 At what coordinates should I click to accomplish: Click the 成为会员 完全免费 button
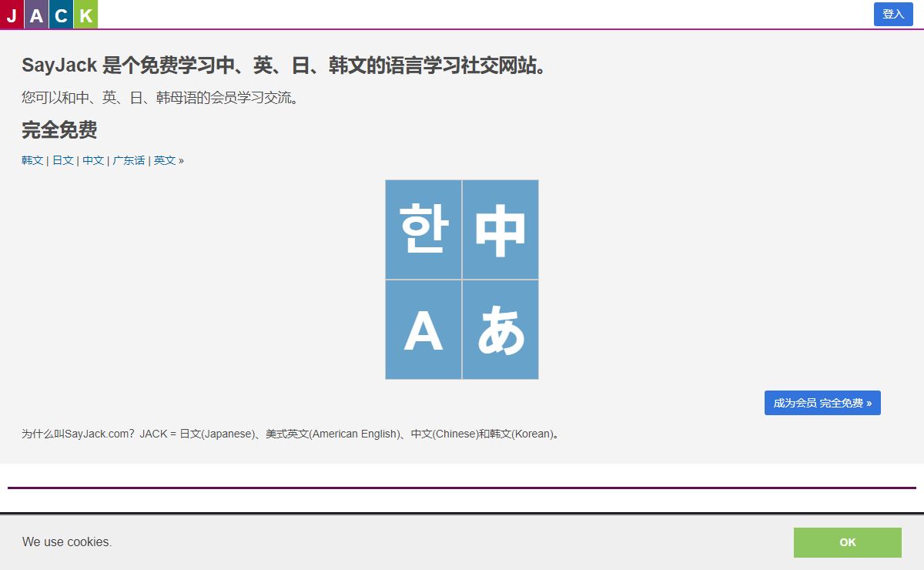(x=822, y=403)
